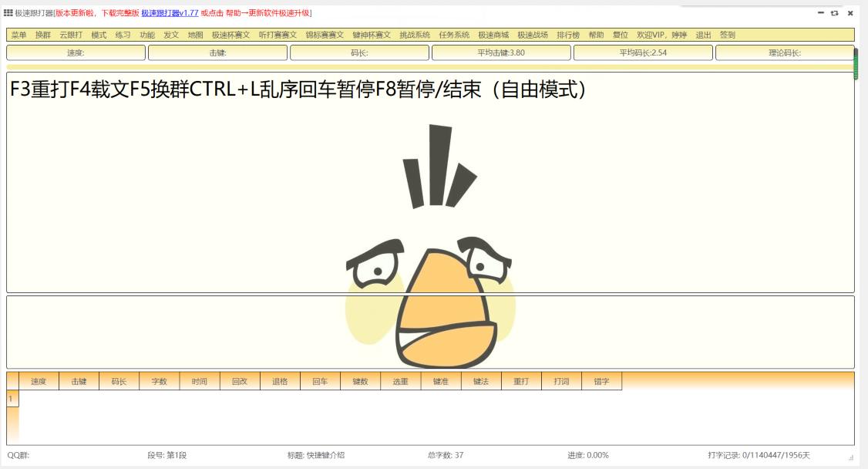Screen dimensions: 868x469
Task: Click the 平均码长:2.54 stat button
Action: click(x=643, y=52)
